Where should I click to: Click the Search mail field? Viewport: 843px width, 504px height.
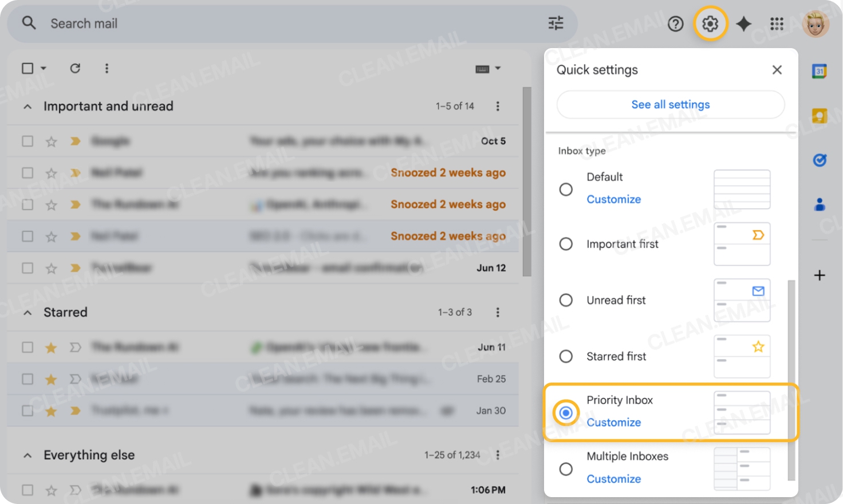click(292, 23)
